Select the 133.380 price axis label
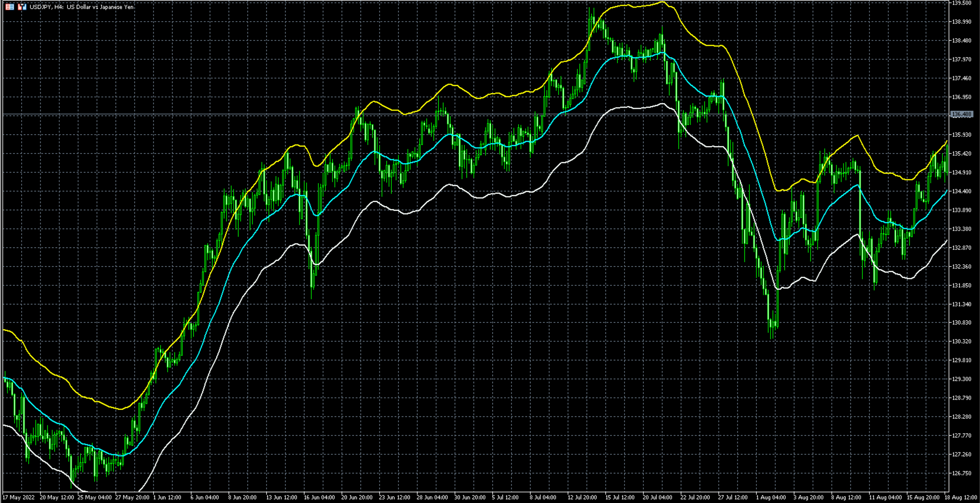This screenshot has height=503, width=980. [961, 229]
